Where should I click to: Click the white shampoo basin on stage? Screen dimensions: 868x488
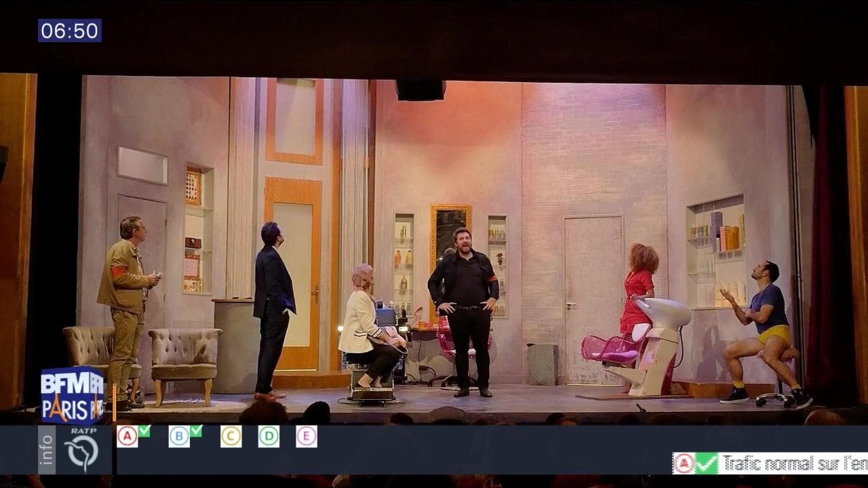665,312
